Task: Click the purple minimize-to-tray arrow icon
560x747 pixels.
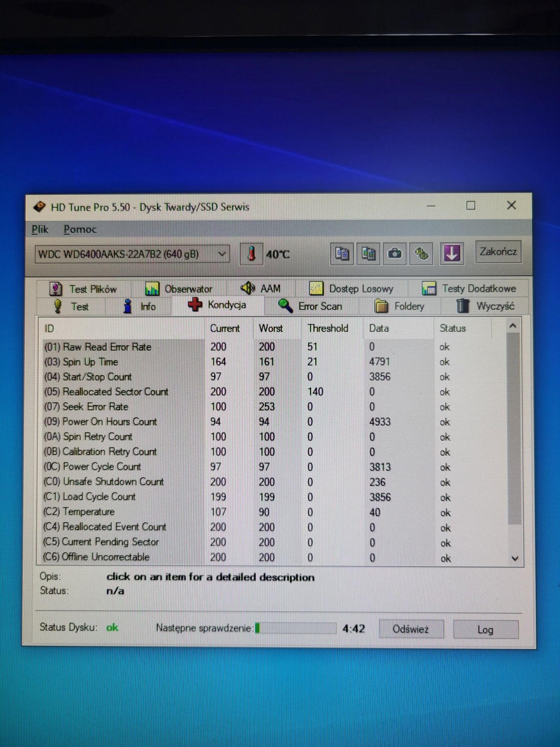Action: tap(452, 254)
